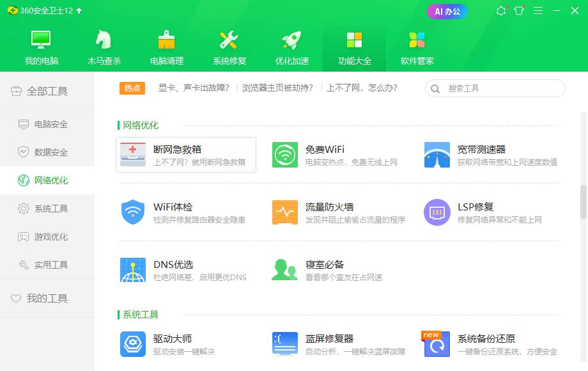
Task: Click the magnifier icon in search box
Action: pyautogui.click(x=435, y=89)
